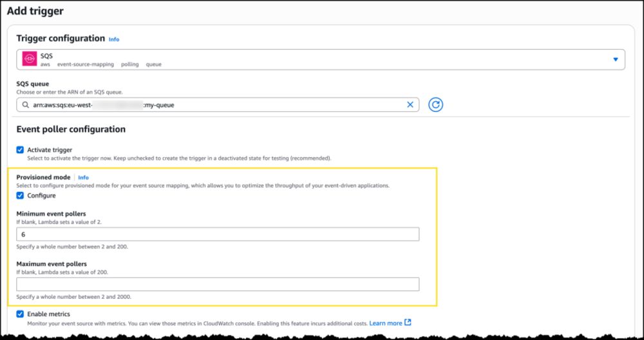Open the trigger source dropdown arrow
Image resolution: width=644 pixels, height=340 pixels.
(615, 59)
